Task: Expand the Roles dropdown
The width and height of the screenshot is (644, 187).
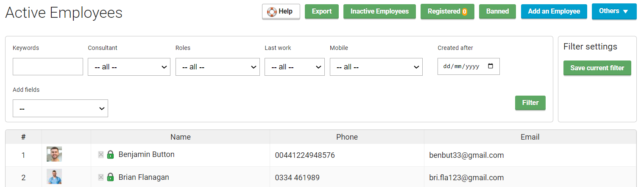Action: [x=217, y=67]
